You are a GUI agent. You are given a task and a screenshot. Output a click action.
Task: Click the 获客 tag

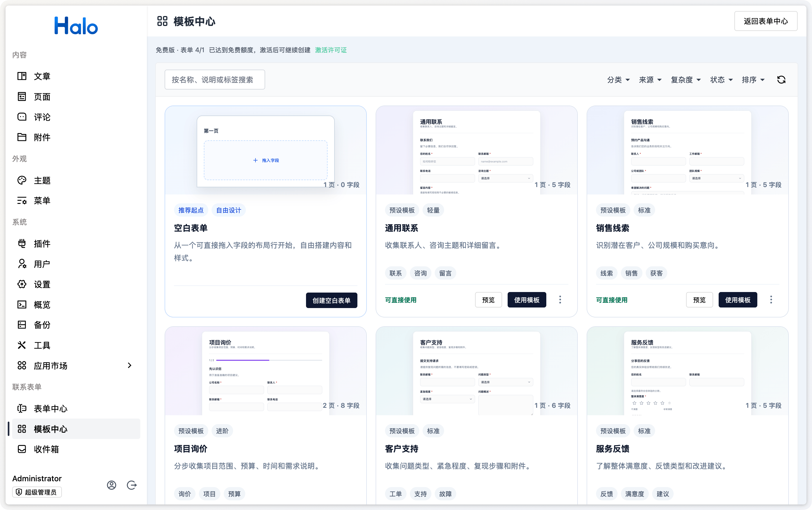656,273
